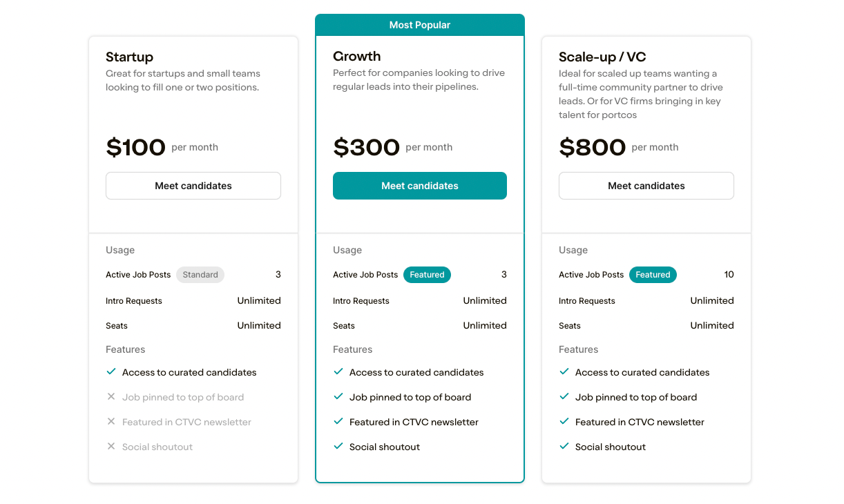The height and width of the screenshot is (504, 844).
Task: Click the Growth plan heading
Action: click(x=356, y=56)
